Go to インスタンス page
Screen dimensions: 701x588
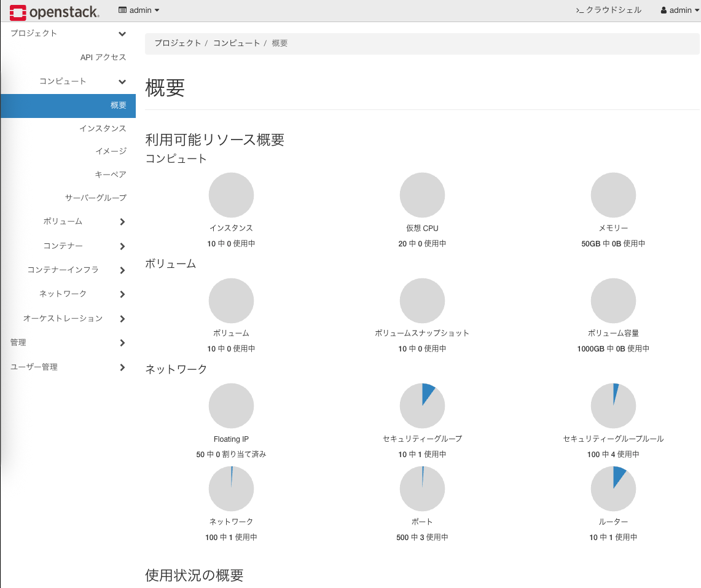point(103,128)
